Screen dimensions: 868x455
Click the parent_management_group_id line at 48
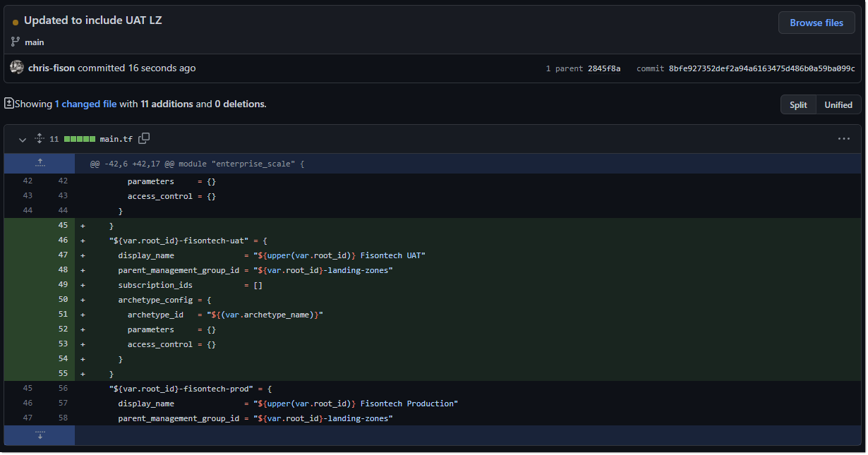pos(255,270)
